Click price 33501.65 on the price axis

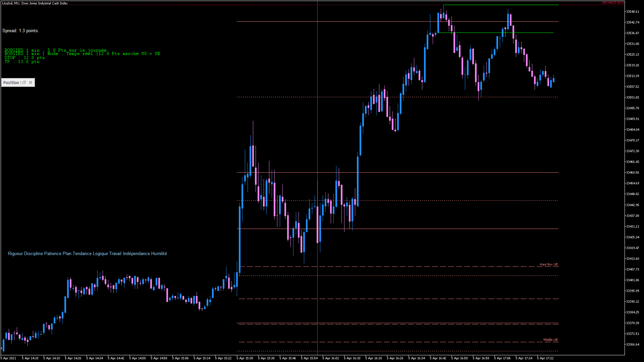[633, 98]
